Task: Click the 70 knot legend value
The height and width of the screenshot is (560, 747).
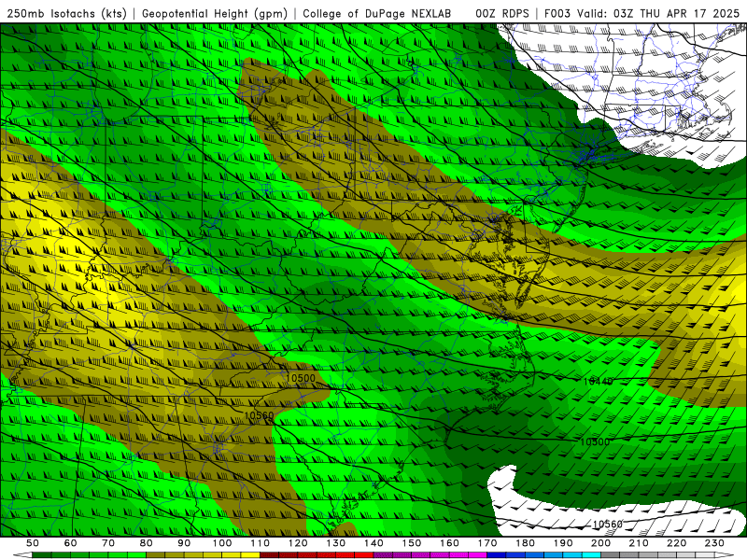Action: [108, 543]
